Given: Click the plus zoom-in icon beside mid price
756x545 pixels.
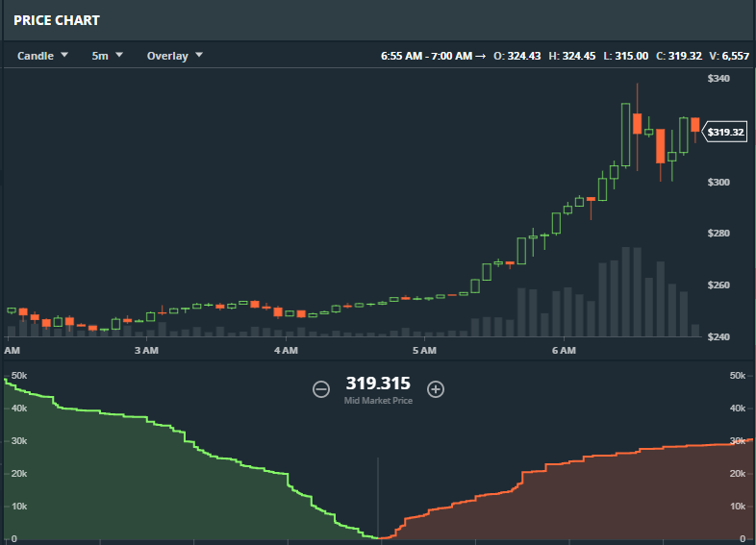Looking at the screenshot, I should 436,389.
